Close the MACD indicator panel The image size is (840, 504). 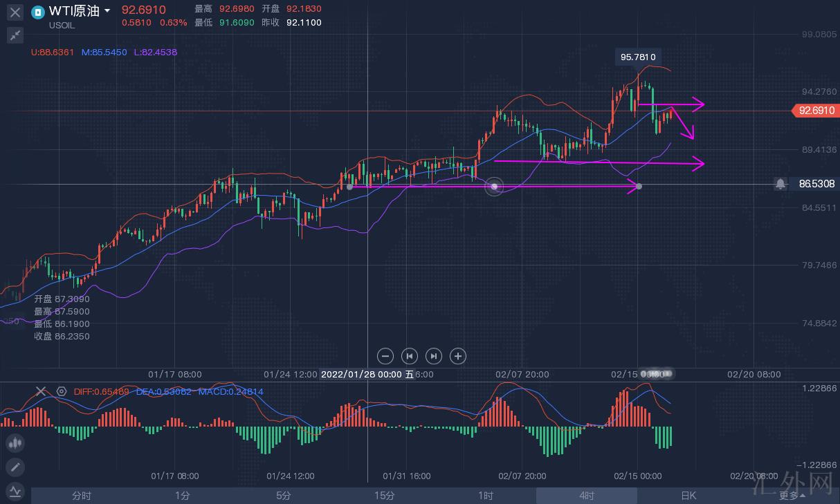pos(41,391)
